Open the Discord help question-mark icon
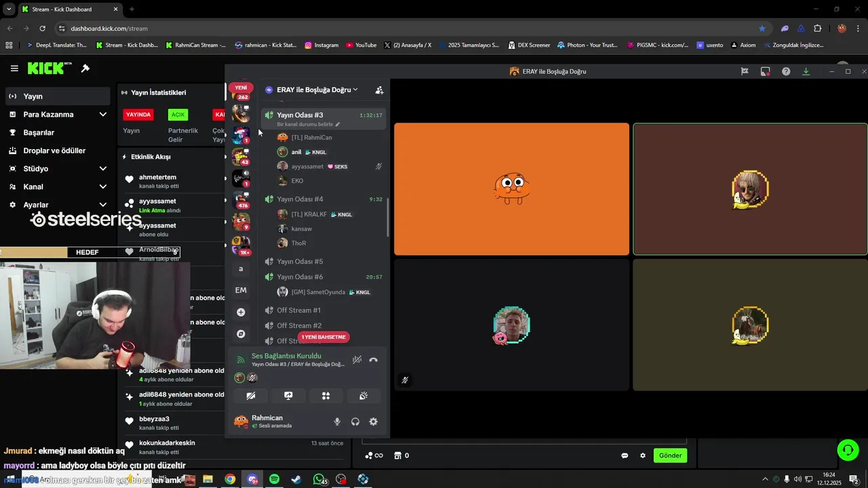 pyautogui.click(x=786, y=71)
